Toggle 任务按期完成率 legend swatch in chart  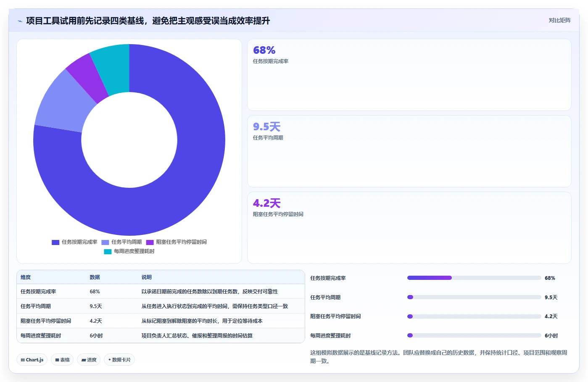[x=55, y=242]
